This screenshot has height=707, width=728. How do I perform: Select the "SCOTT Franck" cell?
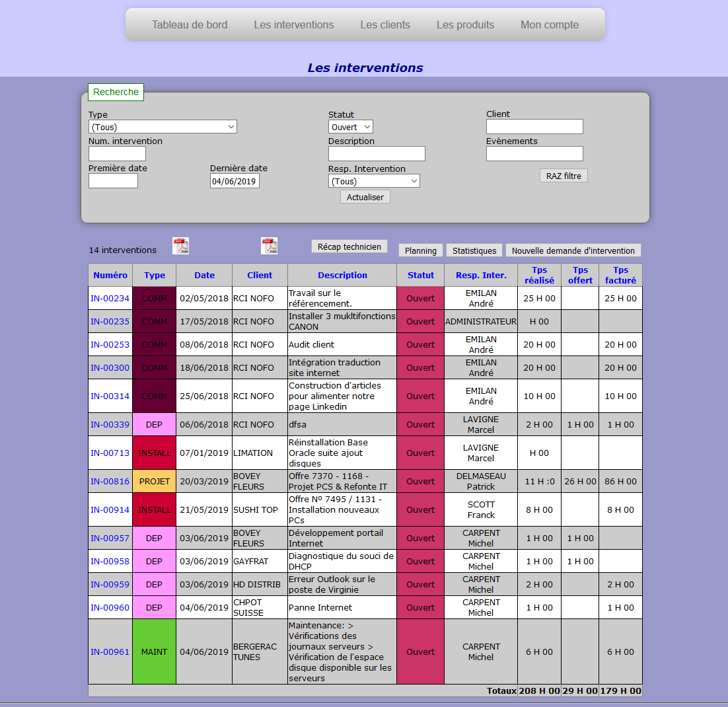tap(481, 509)
